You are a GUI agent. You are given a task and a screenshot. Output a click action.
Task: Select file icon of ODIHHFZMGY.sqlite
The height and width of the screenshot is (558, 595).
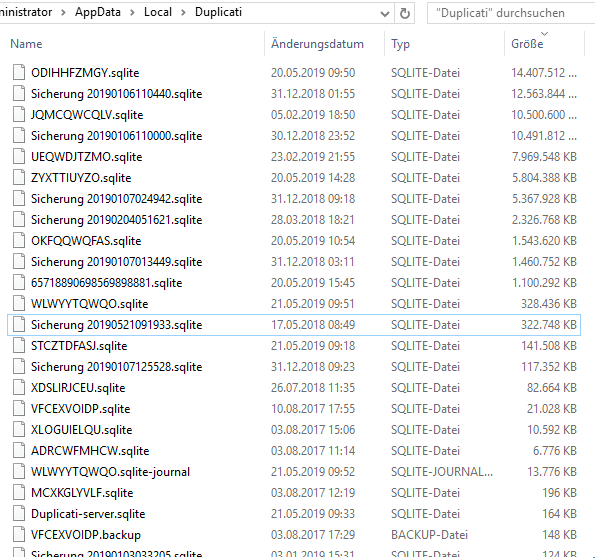(x=19, y=73)
